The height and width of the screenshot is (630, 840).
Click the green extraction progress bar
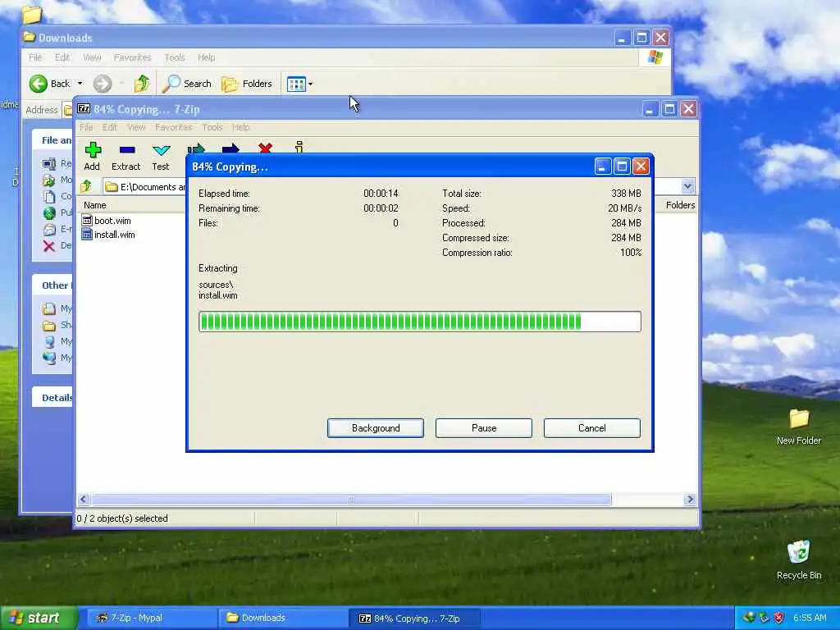[420, 322]
